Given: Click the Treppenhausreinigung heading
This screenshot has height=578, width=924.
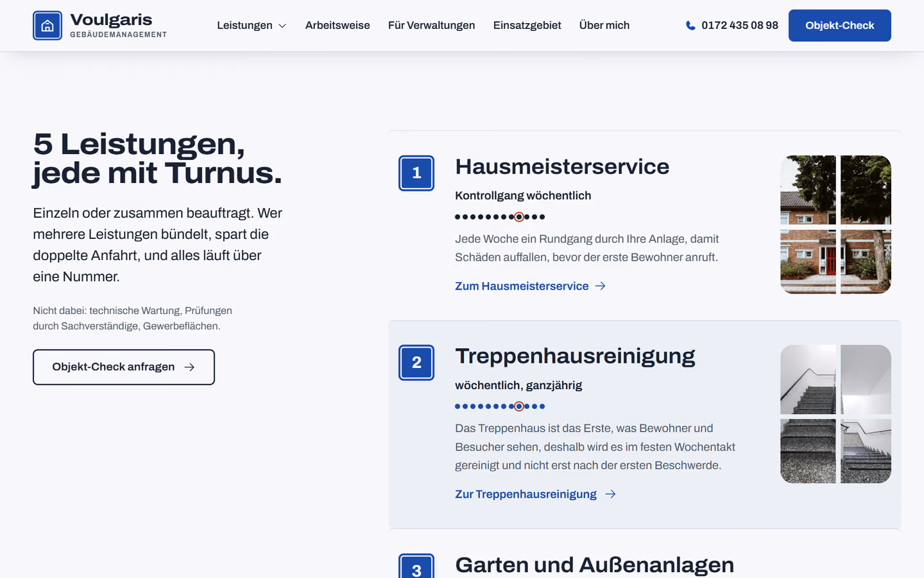Looking at the screenshot, I should point(575,356).
